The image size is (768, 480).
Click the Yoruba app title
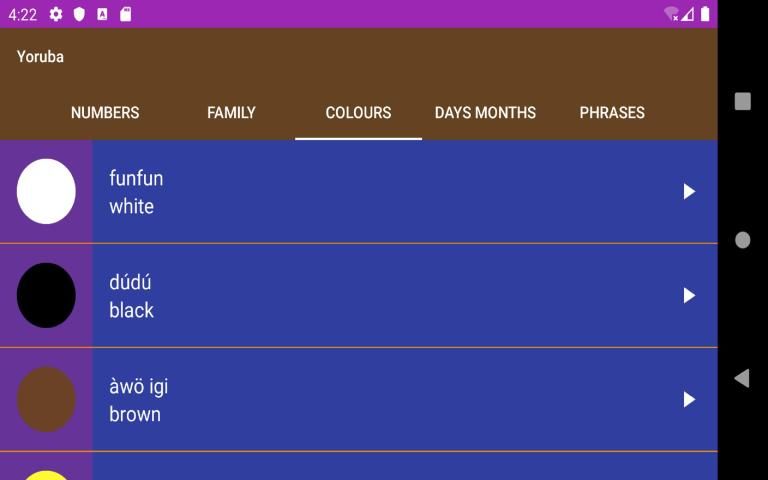[x=40, y=57]
